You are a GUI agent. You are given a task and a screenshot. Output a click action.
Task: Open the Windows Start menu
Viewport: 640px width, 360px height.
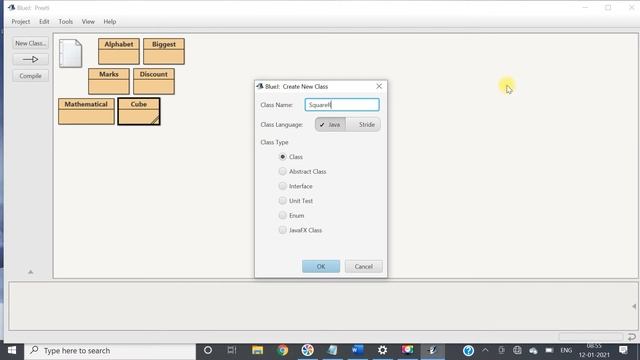click(12, 350)
